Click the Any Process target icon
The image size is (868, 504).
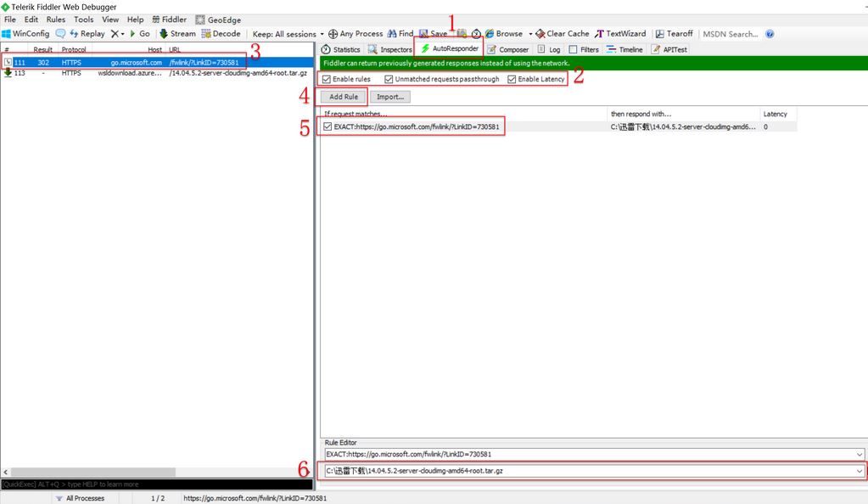pos(333,34)
